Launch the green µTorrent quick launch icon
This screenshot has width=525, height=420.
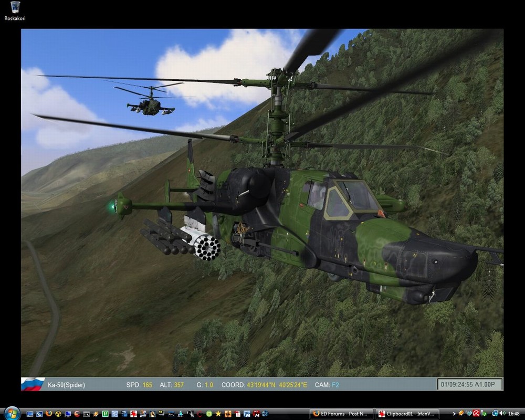105,414
